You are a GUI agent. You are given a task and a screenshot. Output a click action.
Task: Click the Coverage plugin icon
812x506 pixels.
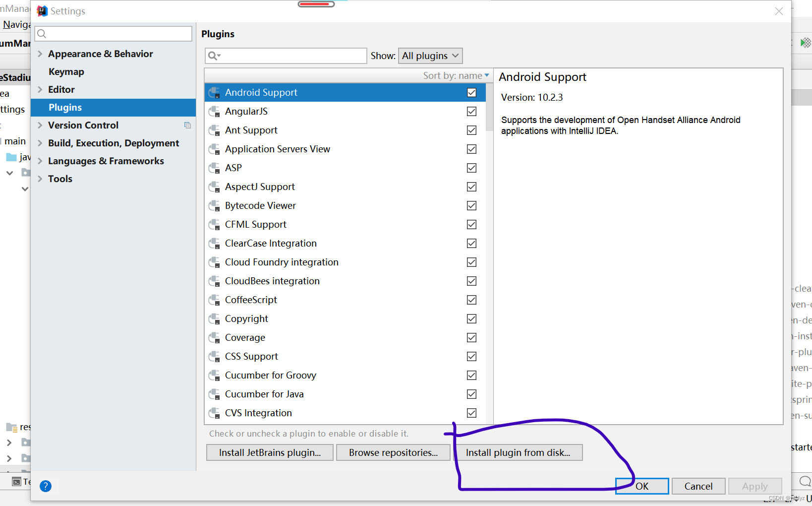point(214,337)
